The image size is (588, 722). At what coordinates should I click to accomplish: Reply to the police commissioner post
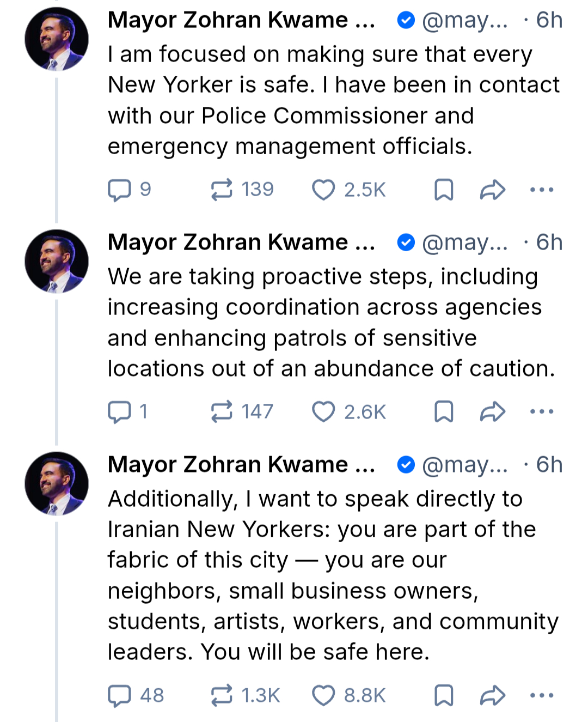(x=119, y=190)
